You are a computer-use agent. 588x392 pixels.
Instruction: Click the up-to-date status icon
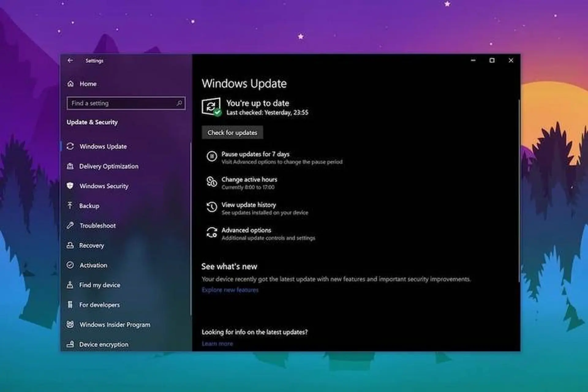tap(211, 107)
